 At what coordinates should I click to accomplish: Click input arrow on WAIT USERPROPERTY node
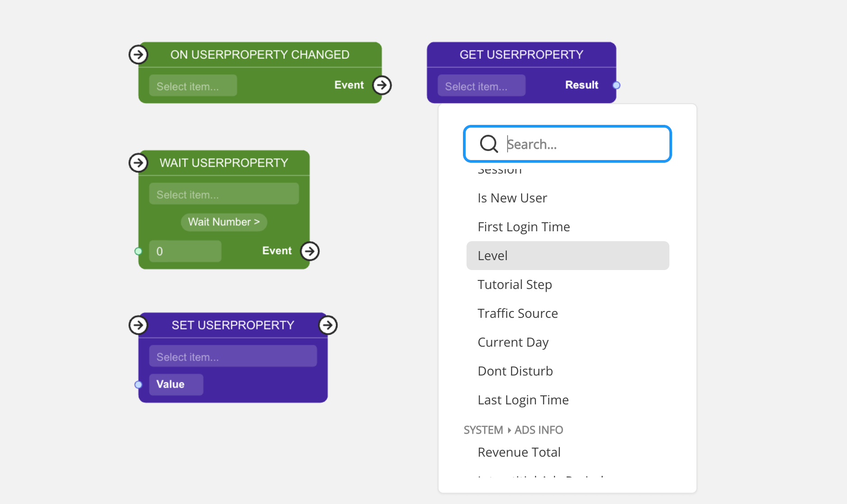(x=138, y=163)
